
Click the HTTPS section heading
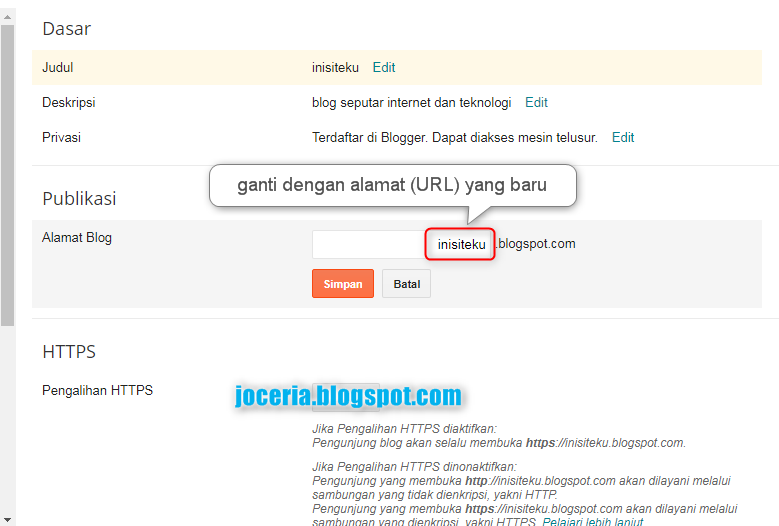coord(69,352)
